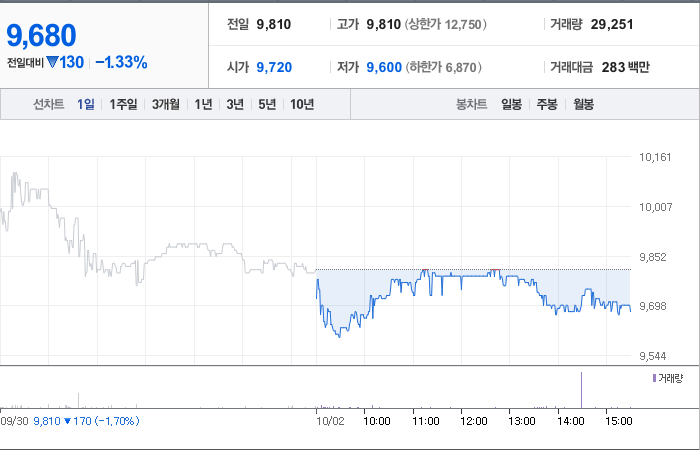Open the 일봉 candlestick chart
This screenshot has height=450, width=700.
(511, 104)
